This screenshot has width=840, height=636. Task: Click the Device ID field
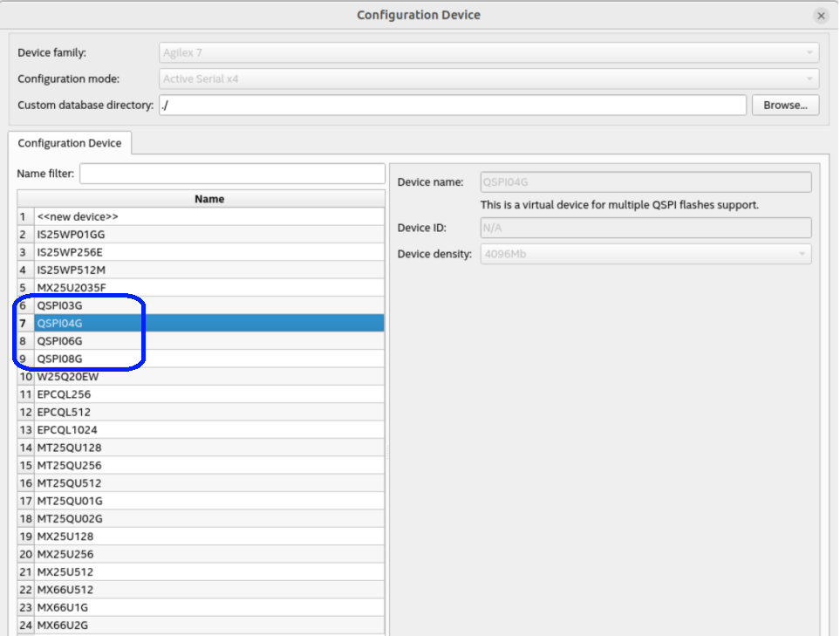click(x=645, y=228)
